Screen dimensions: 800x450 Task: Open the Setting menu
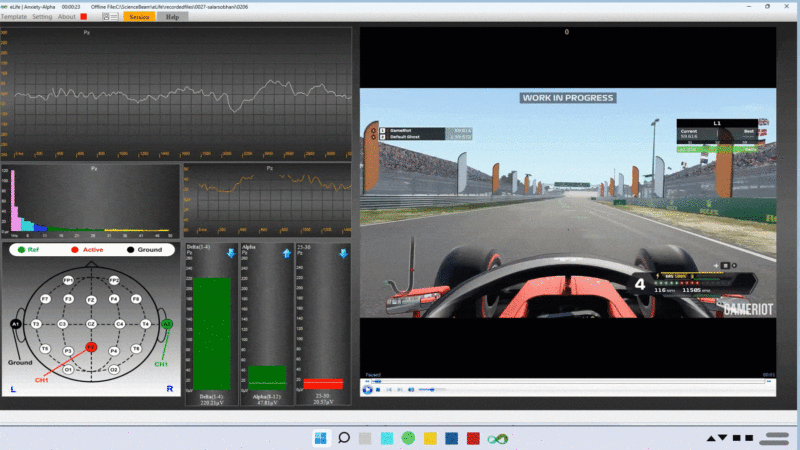[42, 17]
